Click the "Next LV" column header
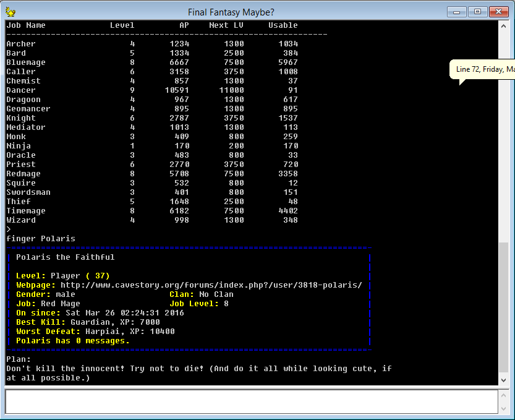515x420 pixels. coord(226,25)
